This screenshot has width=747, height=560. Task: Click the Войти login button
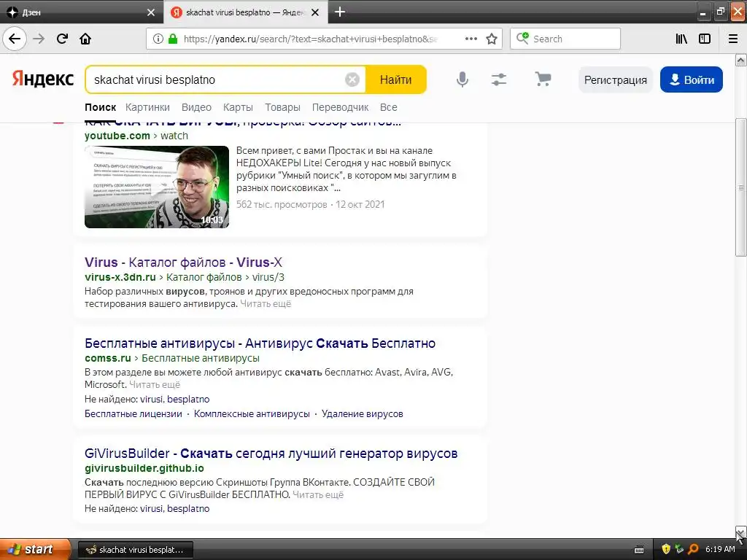point(692,79)
